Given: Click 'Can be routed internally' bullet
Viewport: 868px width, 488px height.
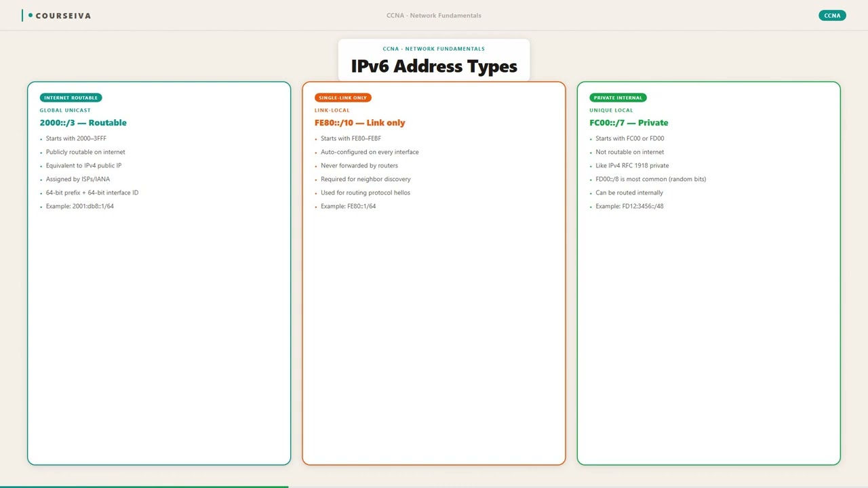Looking at the screenshot, I should (629, 192).
